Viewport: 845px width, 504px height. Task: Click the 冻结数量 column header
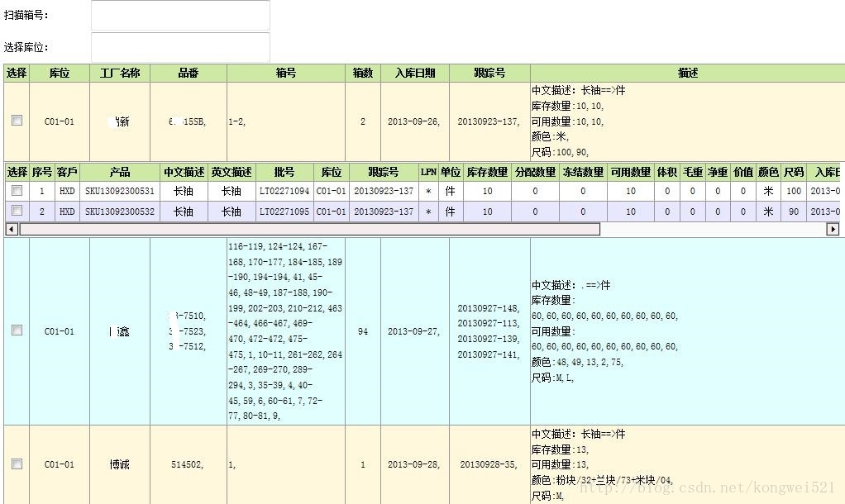point(583,173)
